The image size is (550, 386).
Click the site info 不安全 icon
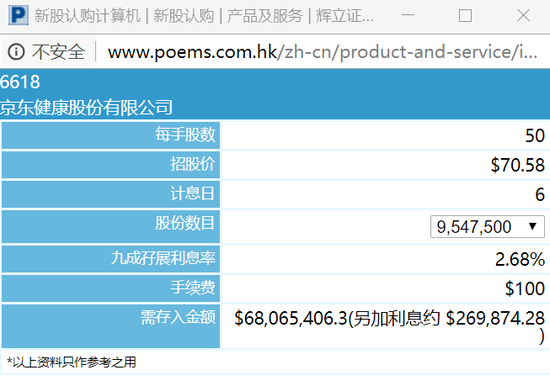coord(16,52)
